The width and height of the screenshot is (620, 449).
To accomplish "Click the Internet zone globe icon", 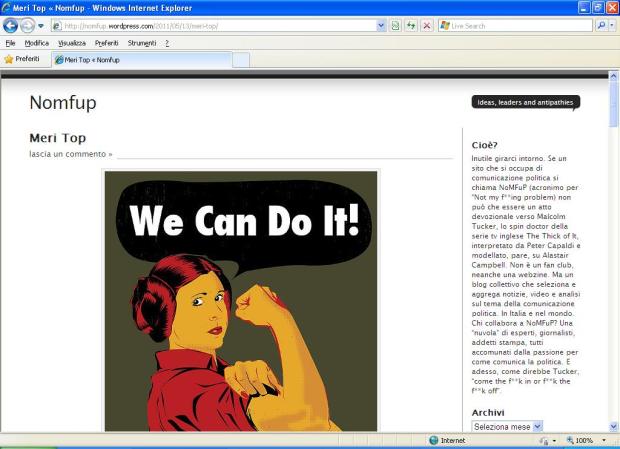I will pos(434,440).
